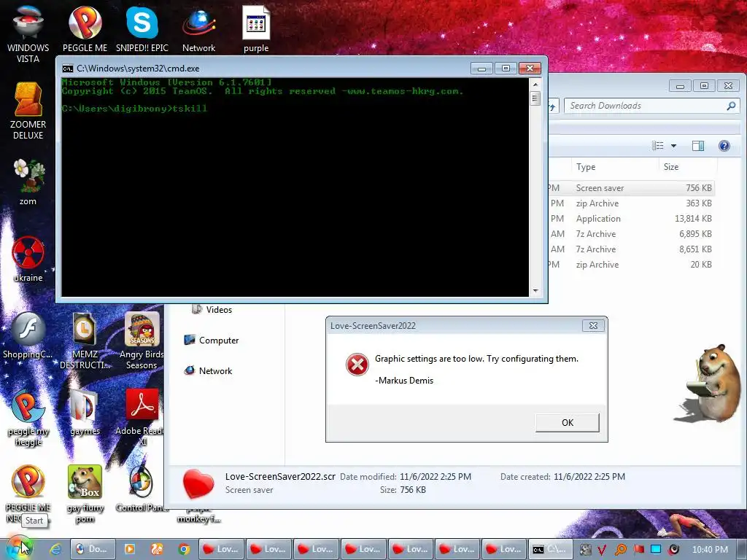Open the view options dropdown arrow
Screen dimensions: 747x560
[673, 146]
